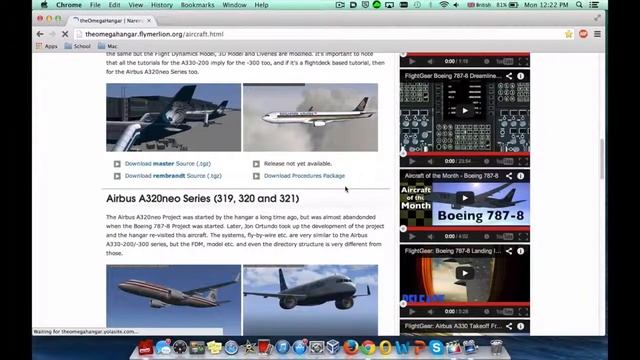Image resolution: width=640 pixels, height=360 pixels.
Task: Open the Window menu
Action: 234,5
